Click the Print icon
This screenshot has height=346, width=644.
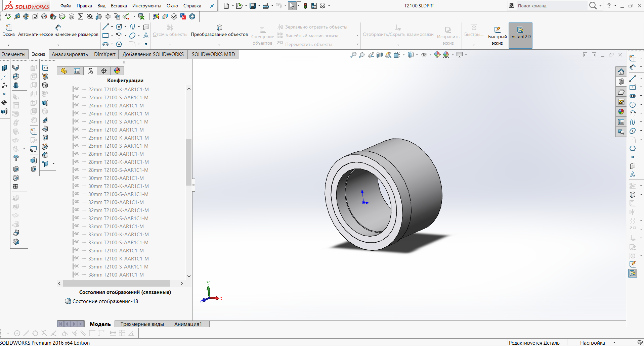point(266,6)
